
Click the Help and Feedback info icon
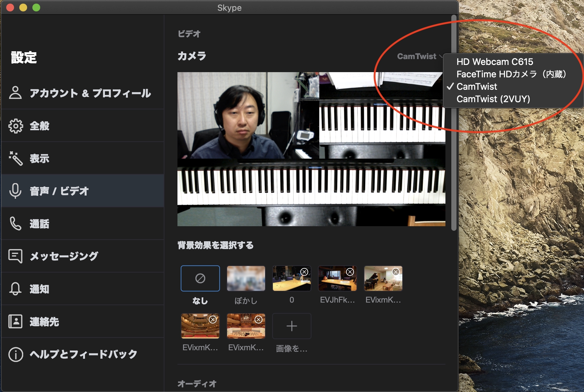tap(15, 354)
